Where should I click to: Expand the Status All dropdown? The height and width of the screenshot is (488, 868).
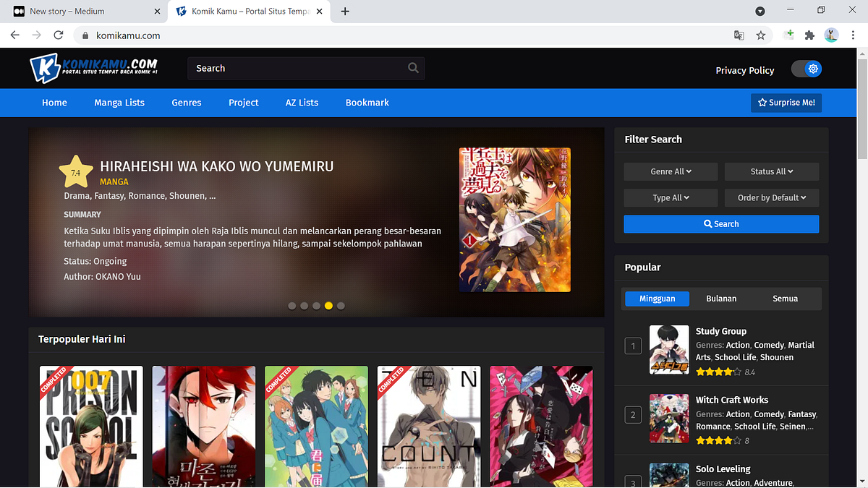[x=772, y=171]
